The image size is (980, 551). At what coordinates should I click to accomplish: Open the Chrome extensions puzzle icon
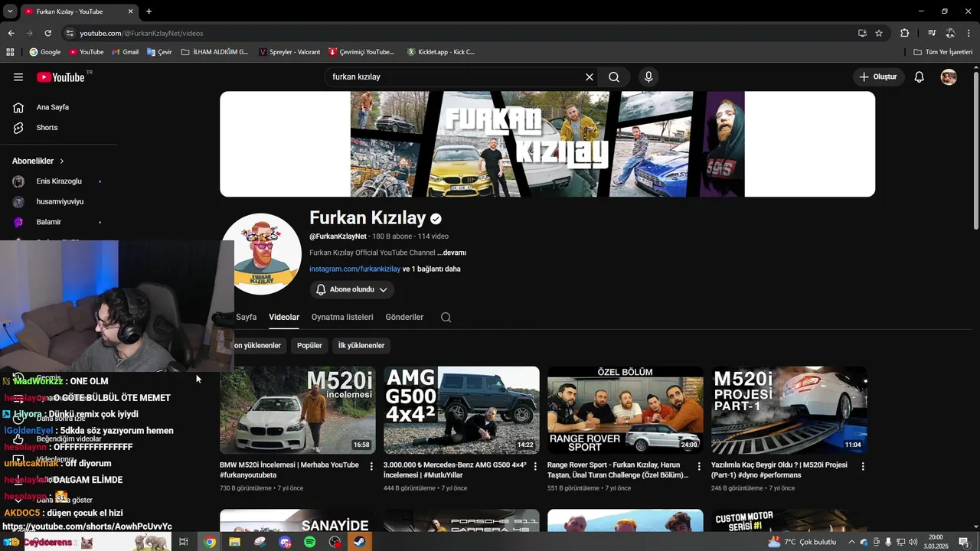[905, 33]
